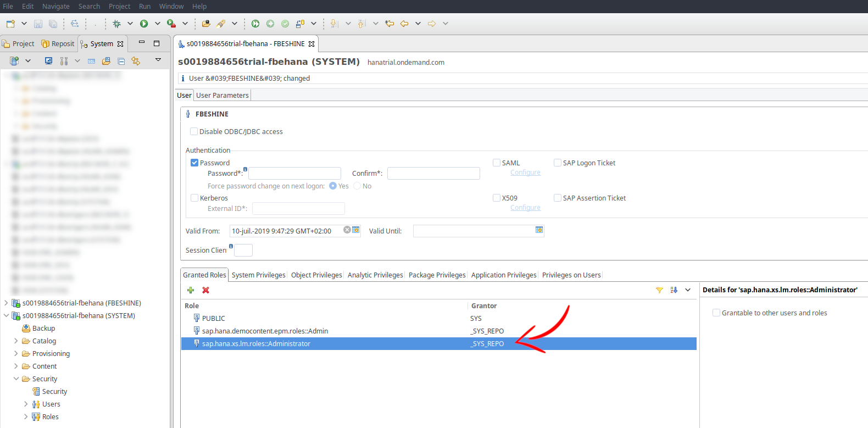This screenshot has width=868, height=428.
Task: Expand the Catalog folder
Action: [x=16, y=341]
